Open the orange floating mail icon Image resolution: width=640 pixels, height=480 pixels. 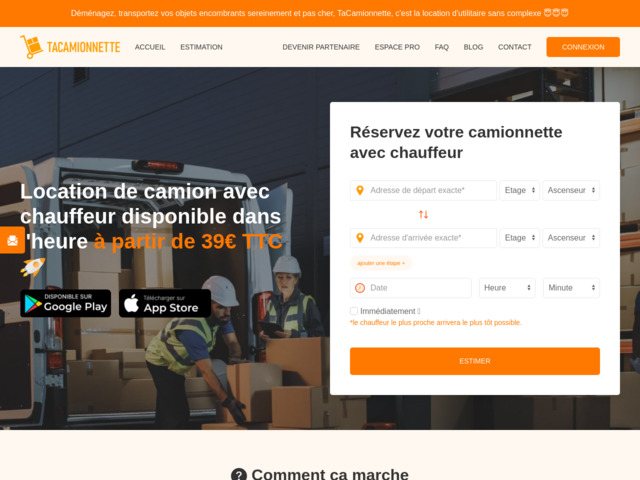pyautogui.click(x=12, y=240)
